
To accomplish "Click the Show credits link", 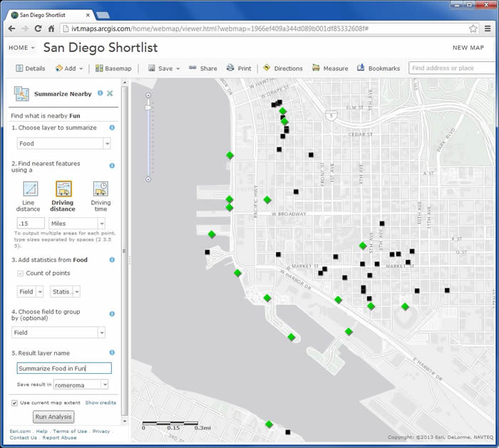I will point(101,403).
